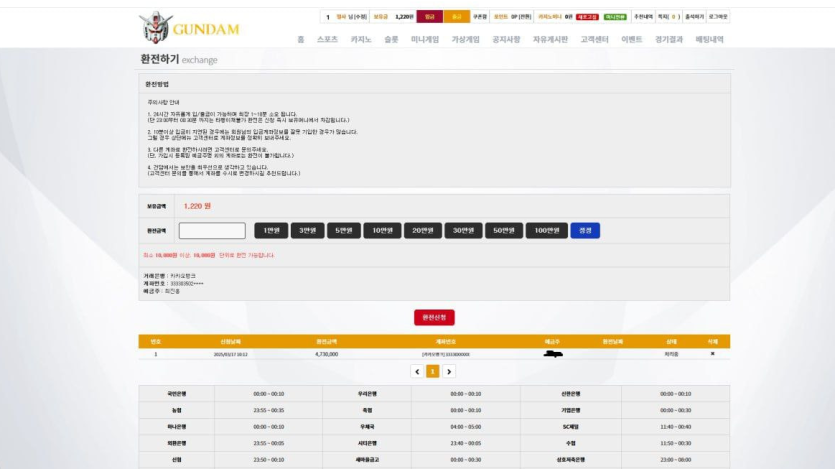Screen dimensions: 835x469
Task: Click the orange withdraw button in top bar
Action: 456,17
